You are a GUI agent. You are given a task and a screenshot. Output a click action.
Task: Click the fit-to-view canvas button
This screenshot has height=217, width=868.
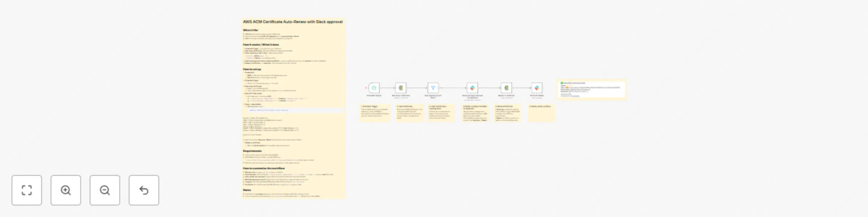[27, 190]
